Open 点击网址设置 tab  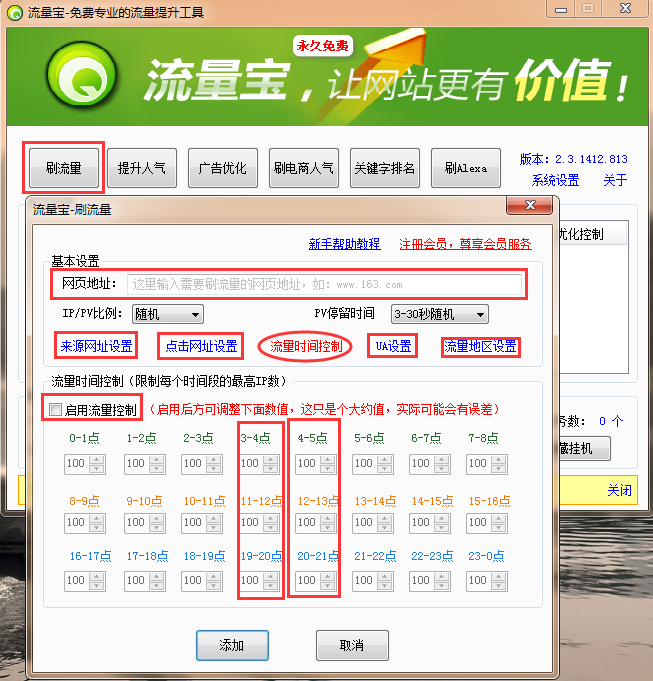tap(201, 346)
